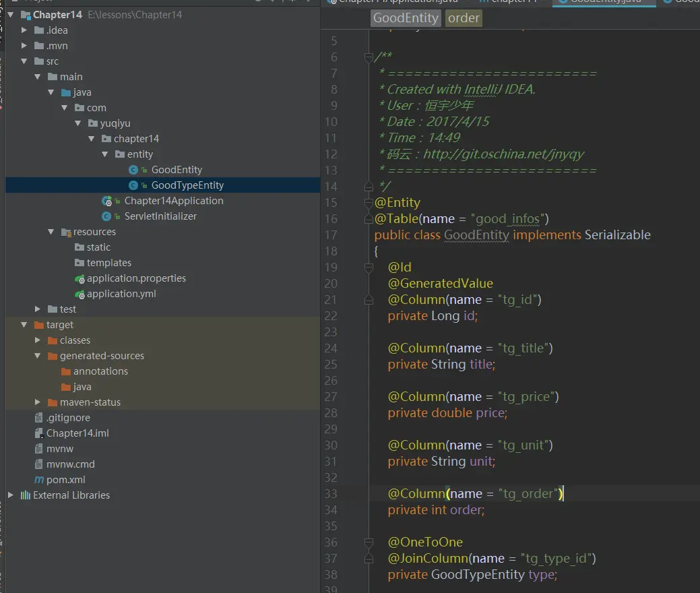Click the order breadcrumb
700x593 pixels.
(x=464, y=18)
